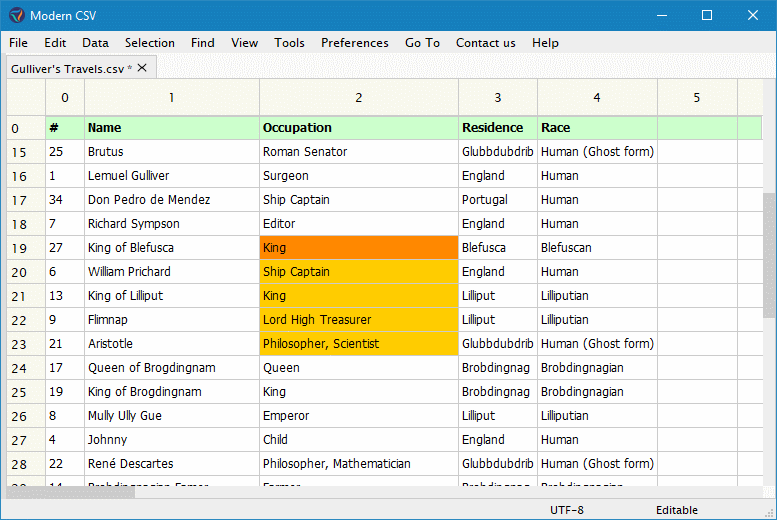Select row header 19
This screenshot has width=777, height=520.
[x=26, y=248]
